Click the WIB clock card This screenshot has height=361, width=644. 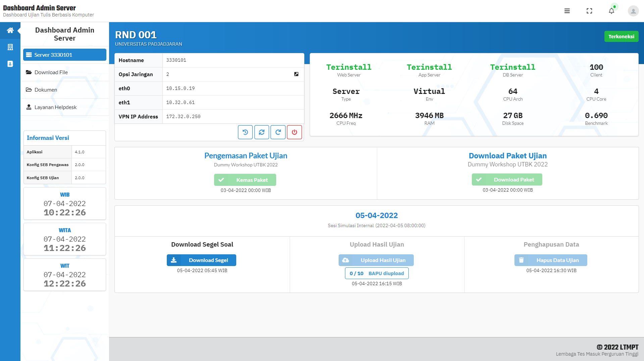pos(65,204)
